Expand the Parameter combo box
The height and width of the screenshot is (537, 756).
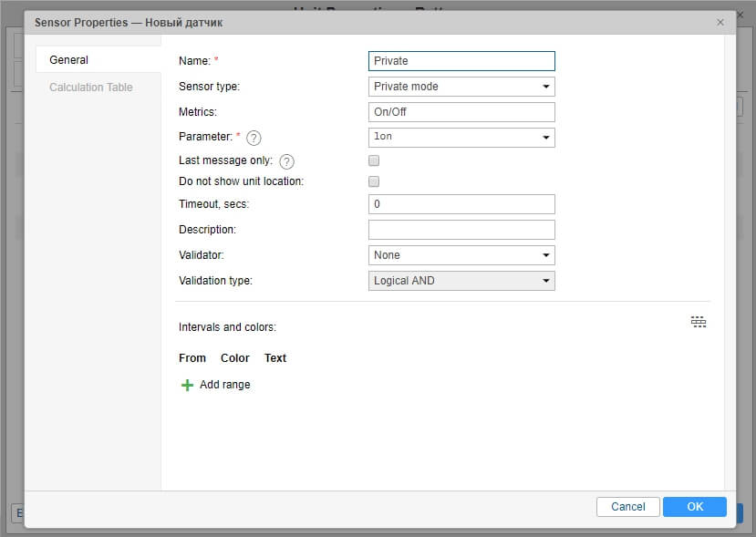point(461,138)
